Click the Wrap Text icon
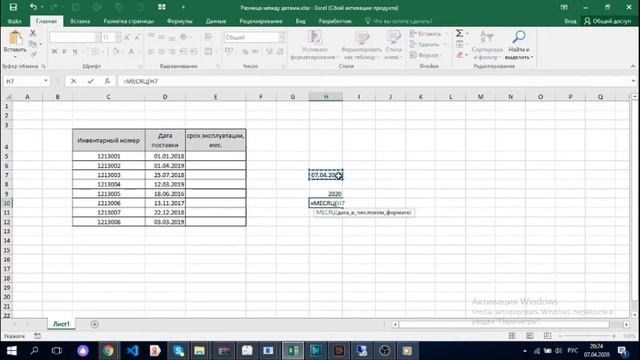 click(208, 37)
